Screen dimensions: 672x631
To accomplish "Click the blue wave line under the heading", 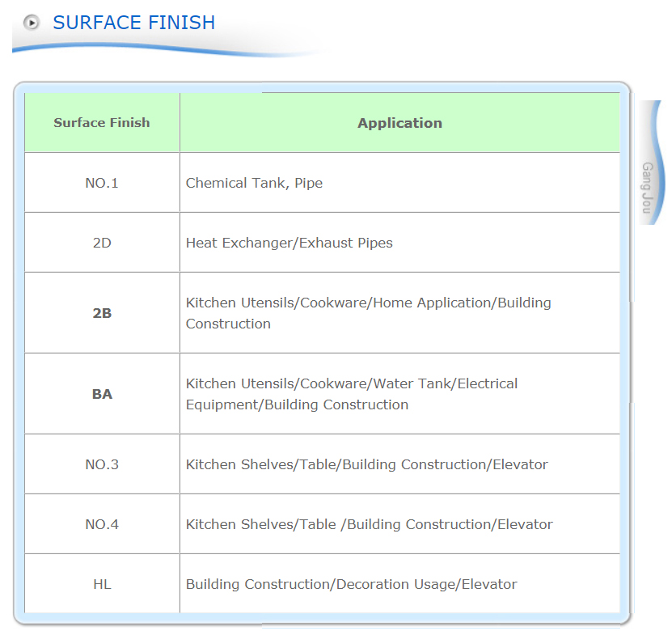I will [x=167, y=49].
